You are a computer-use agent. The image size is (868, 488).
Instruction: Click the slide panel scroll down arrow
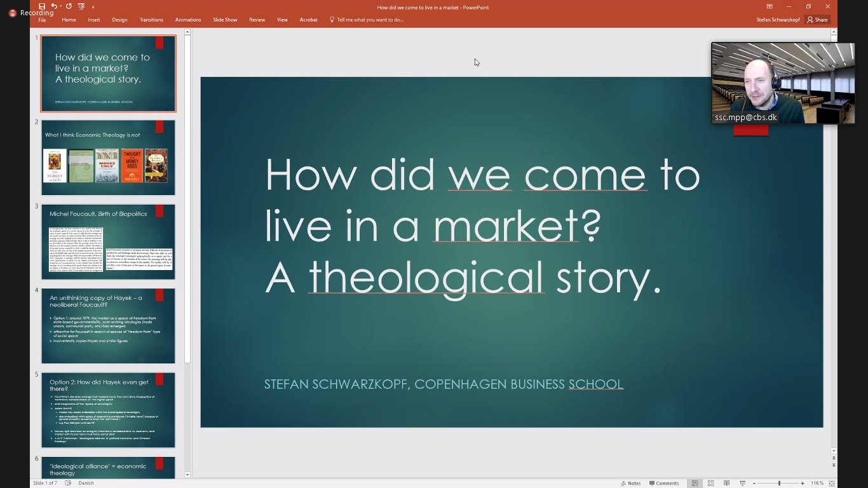click(x=187, y=475)
